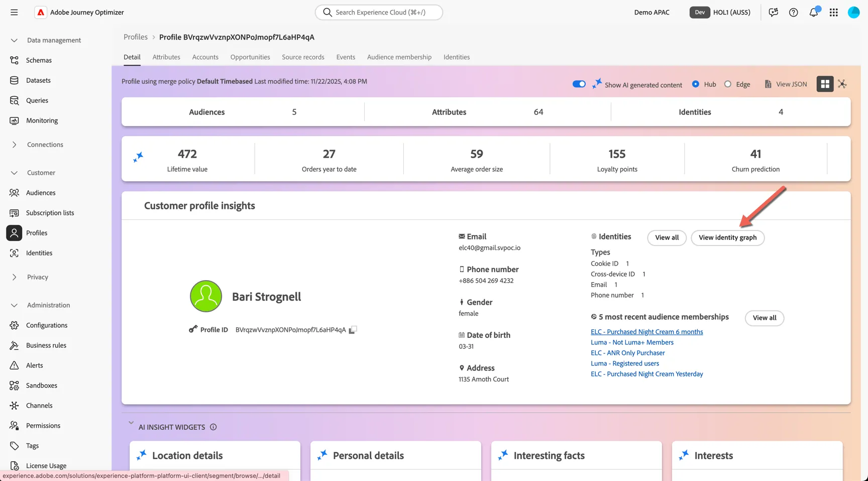
Task: Click the AI insight widgets info icon
Action: 213,427
